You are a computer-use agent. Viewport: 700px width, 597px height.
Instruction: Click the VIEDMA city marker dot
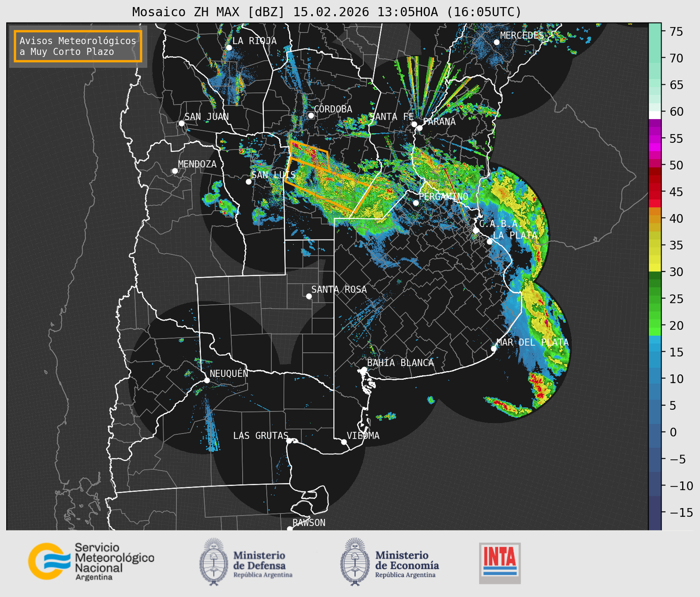point(344,442)
